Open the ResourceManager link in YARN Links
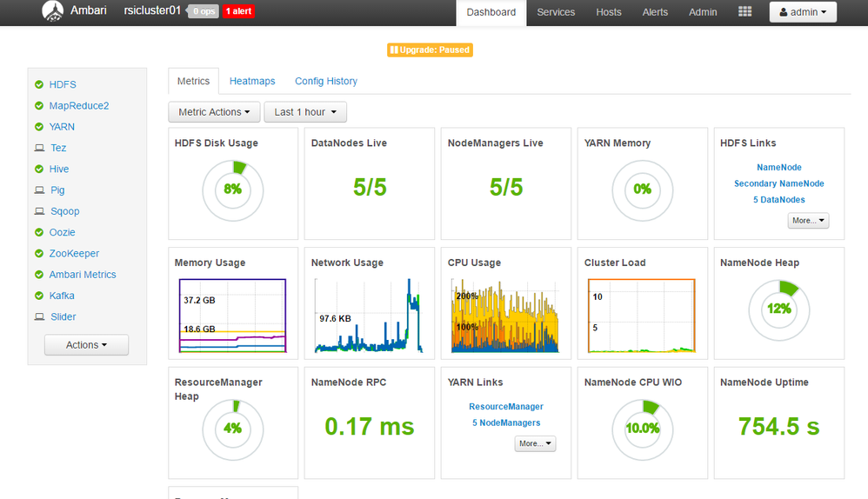The image size is (868, 499). click(x=506, y=407)
